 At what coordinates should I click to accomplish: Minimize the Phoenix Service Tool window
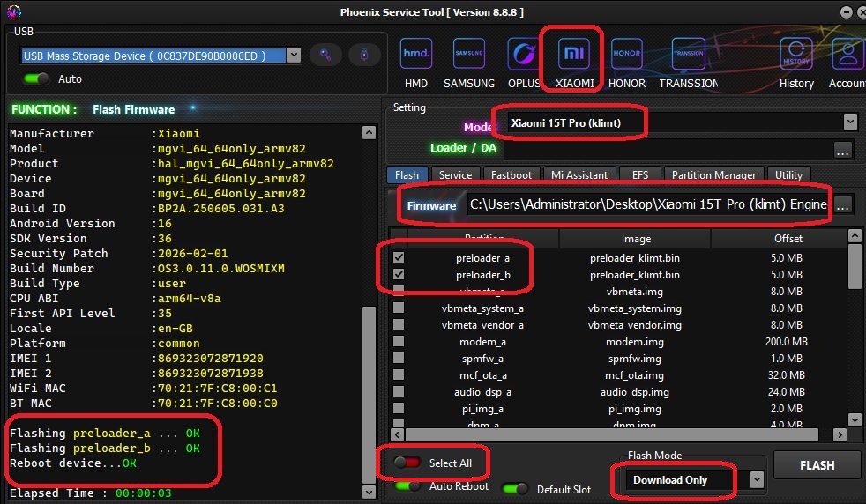coord(846,11)
